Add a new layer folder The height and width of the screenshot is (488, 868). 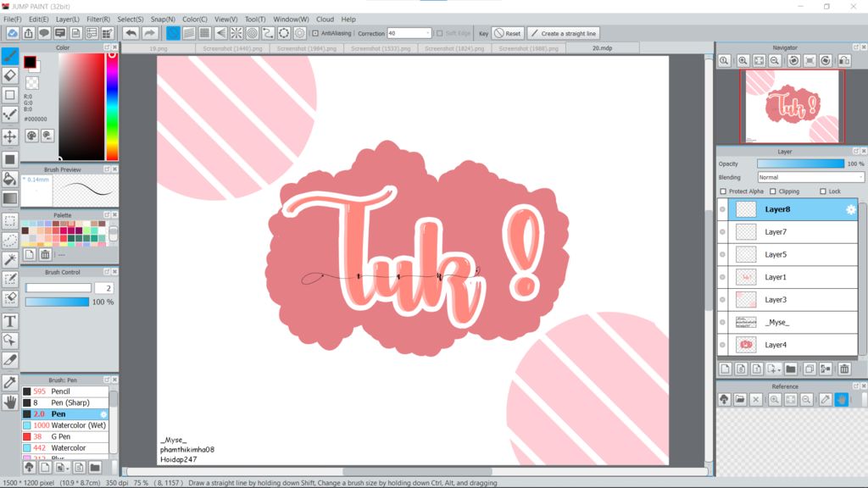click(x=791, y=369)
